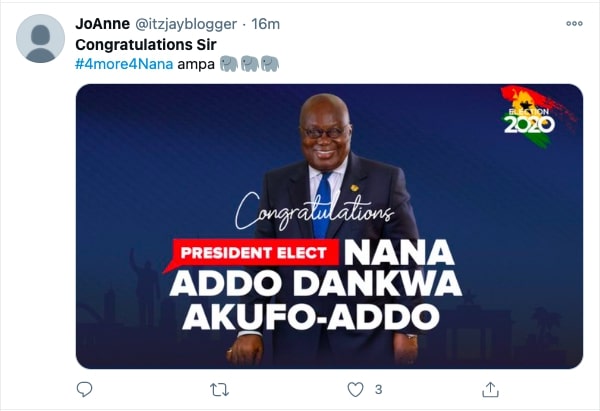Open the #4more4Nana hashtag
The height and width of the screenshot is (411, 600).
124,64
